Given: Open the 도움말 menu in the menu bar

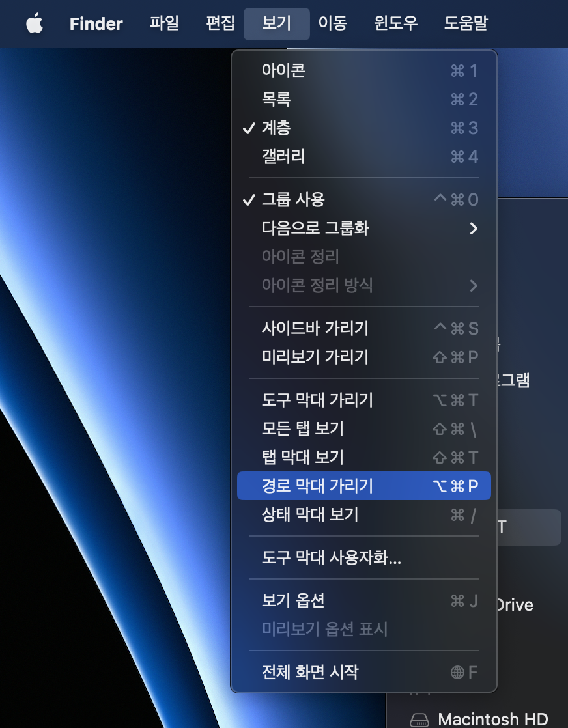Looking at the screenshot, I should (466, 23).
